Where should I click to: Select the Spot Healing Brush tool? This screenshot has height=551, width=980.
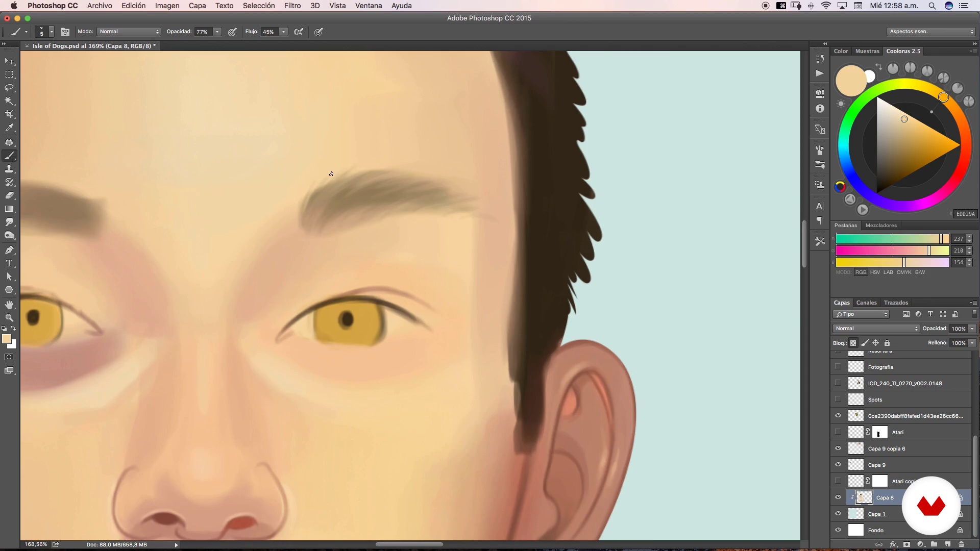(9, 142)
